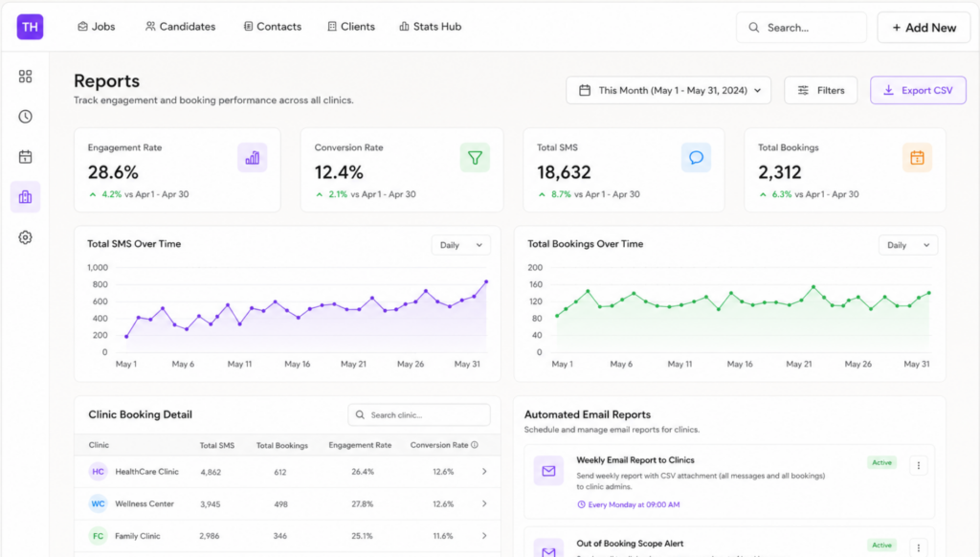Expand the Wellness Center row chevron
The height and width of the screenshot is (557, 980).
tap(484, 503)
